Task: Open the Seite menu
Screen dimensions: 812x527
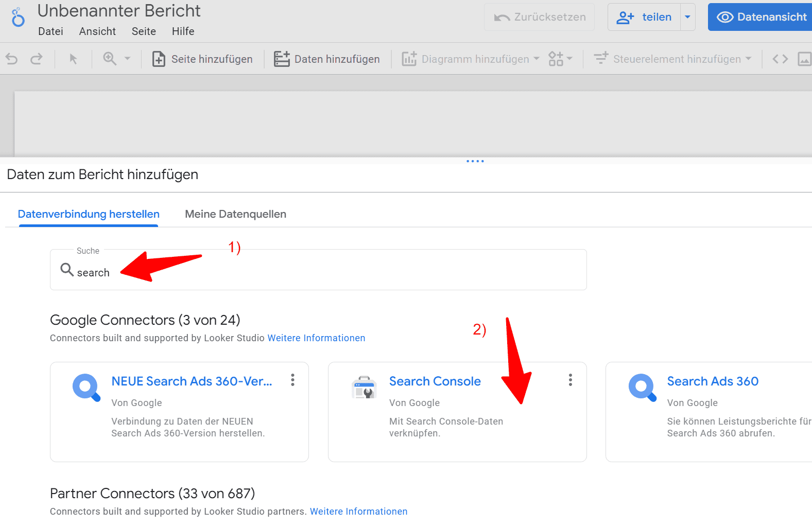Action: [x=144, y=31]
